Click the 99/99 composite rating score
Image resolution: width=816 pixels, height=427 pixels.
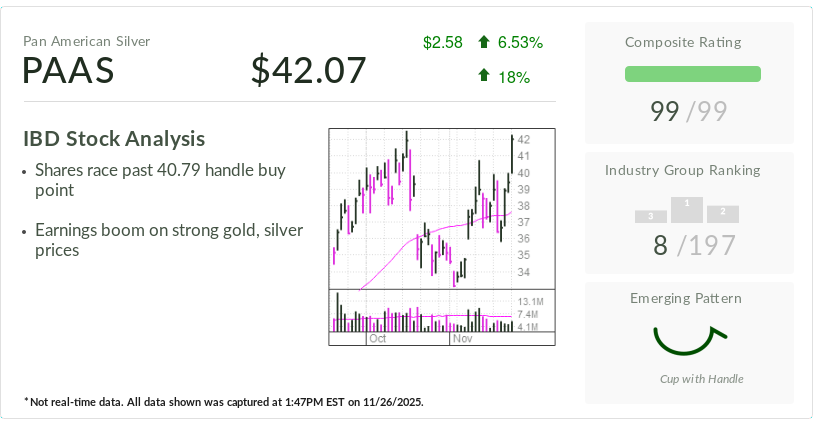point(689,111)
